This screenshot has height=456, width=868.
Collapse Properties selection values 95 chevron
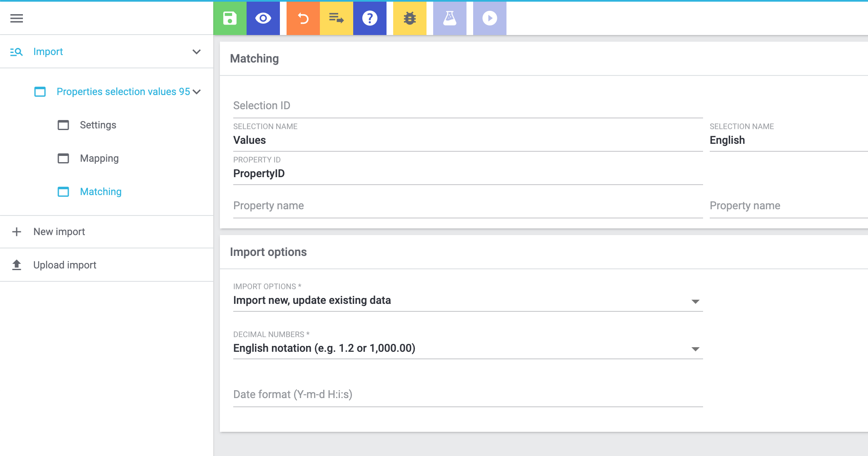[197, 92]
